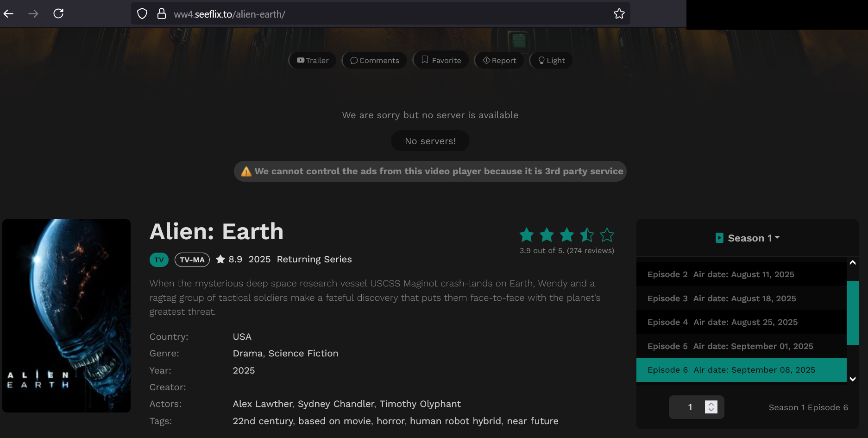Toggle the Light mode
Screen dimensions: 868x438
(551, 60)
